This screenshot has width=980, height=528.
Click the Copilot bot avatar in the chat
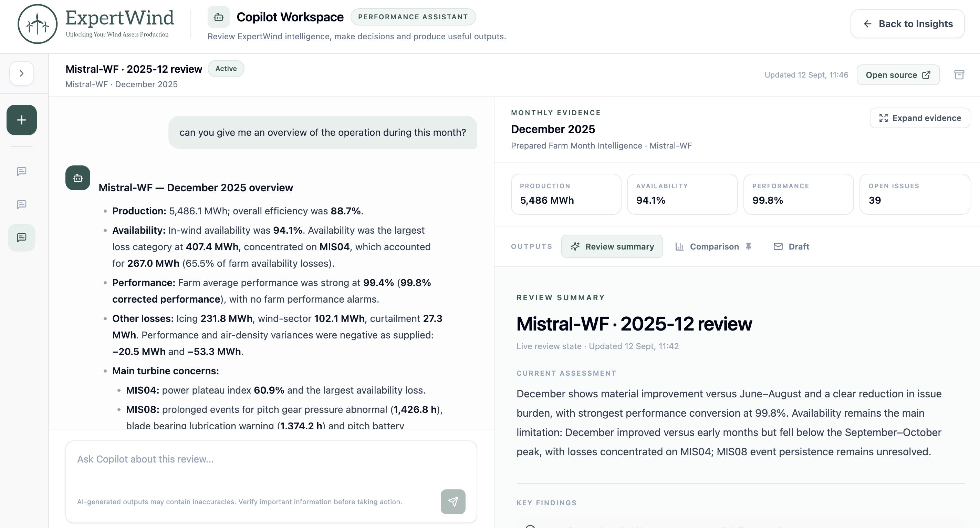click(77, 178)
